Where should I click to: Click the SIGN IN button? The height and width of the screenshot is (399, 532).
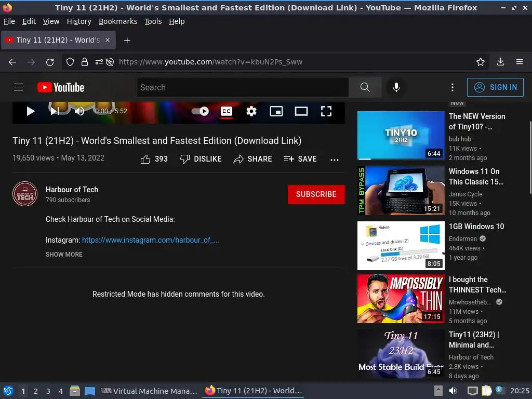[495, 87]
